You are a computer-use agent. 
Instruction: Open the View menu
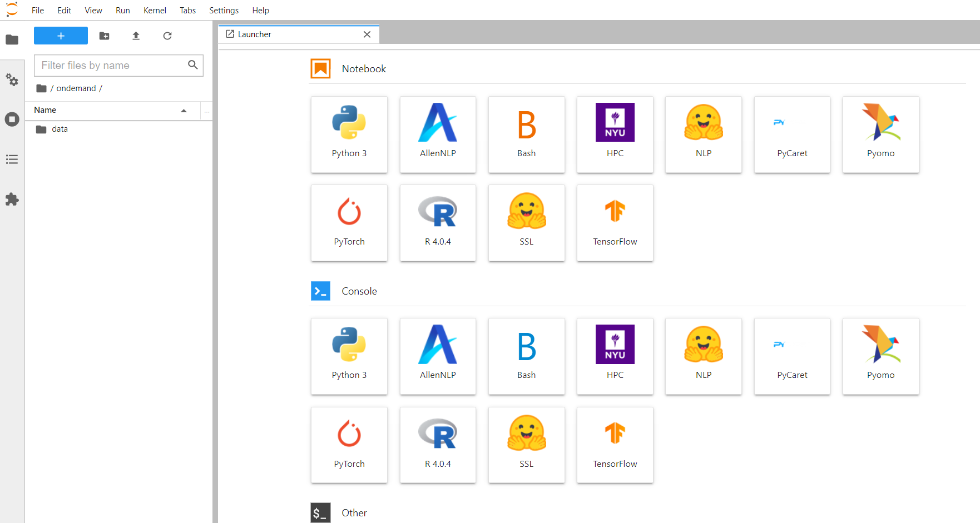(93, 10)
